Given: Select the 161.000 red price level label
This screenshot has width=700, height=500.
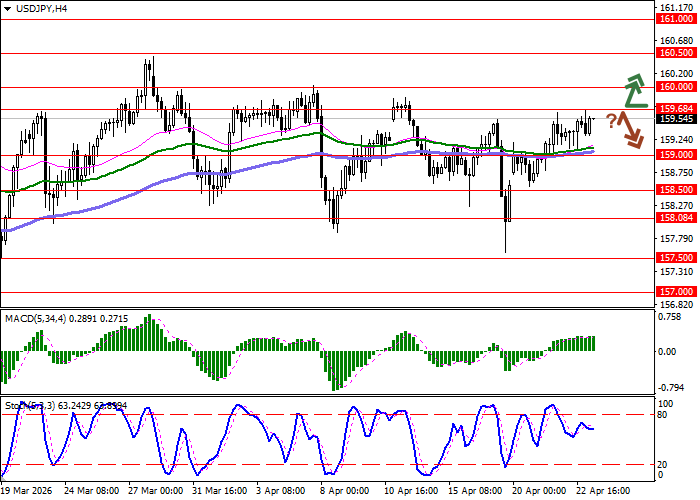Looking at the screenshot, I should pos(676,19).
